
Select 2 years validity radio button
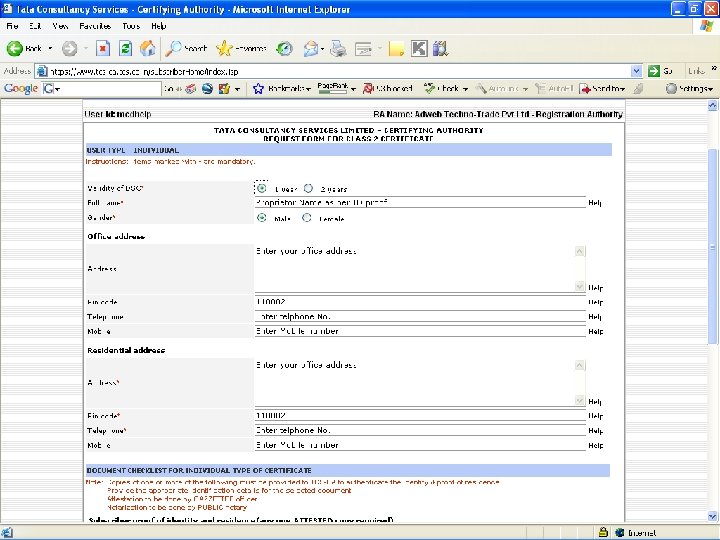(309, 188)
